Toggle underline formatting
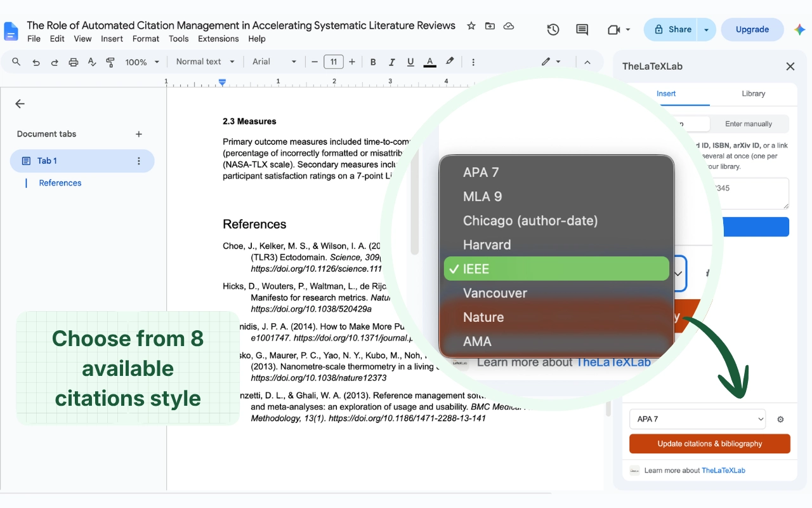The width and height of the screenshot is (812, 508). (410, 62)
